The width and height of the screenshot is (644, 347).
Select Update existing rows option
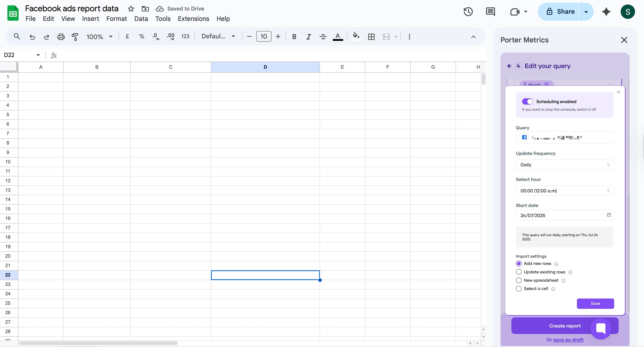tap(519, 272)
